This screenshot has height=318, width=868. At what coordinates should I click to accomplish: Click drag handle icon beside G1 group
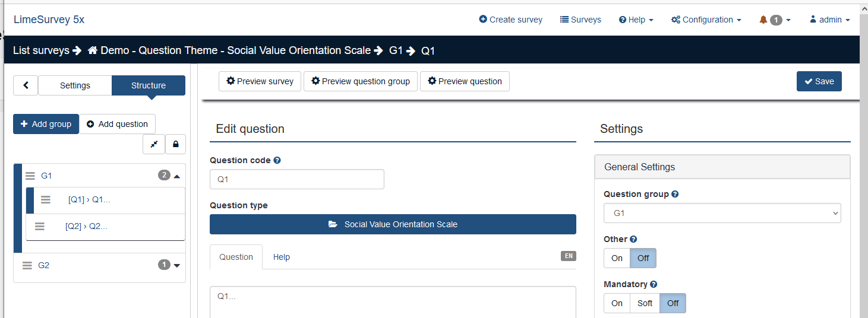tap(30, 176)
